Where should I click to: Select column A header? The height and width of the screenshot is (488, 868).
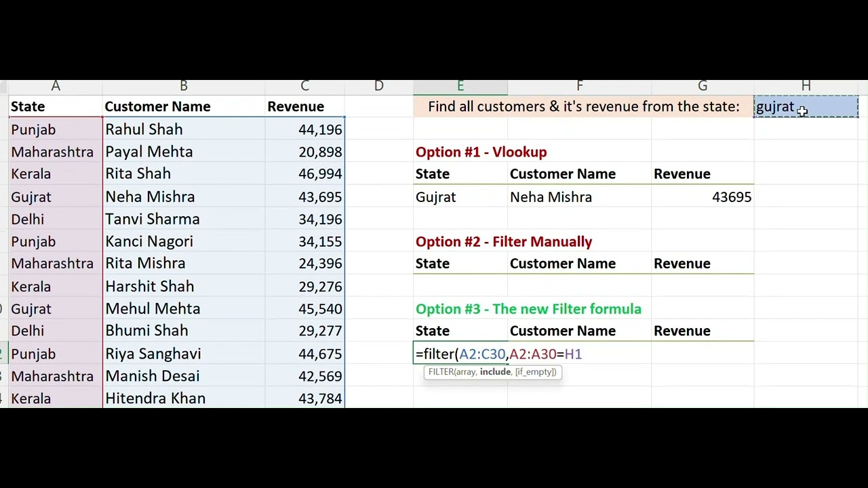[x=56, y=87]
